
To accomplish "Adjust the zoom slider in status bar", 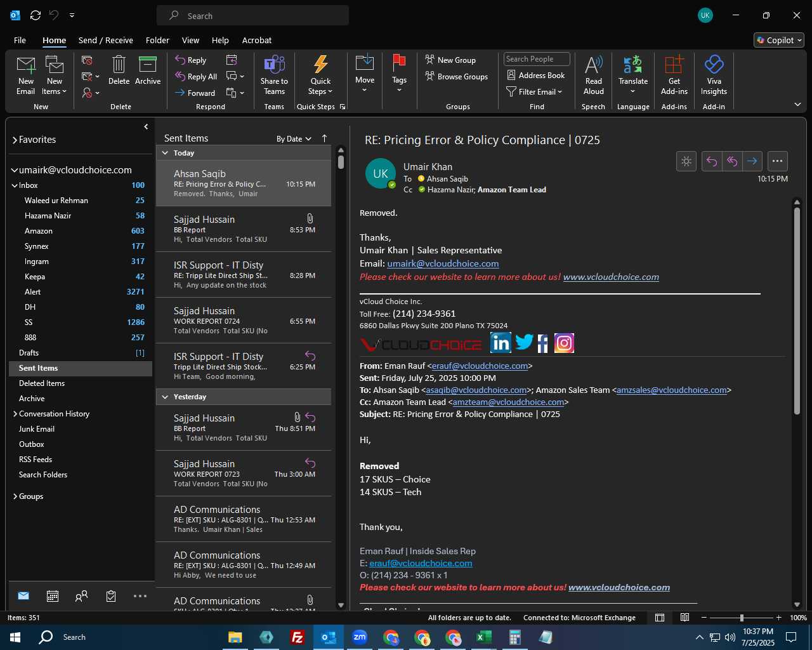I will [741, 618].
